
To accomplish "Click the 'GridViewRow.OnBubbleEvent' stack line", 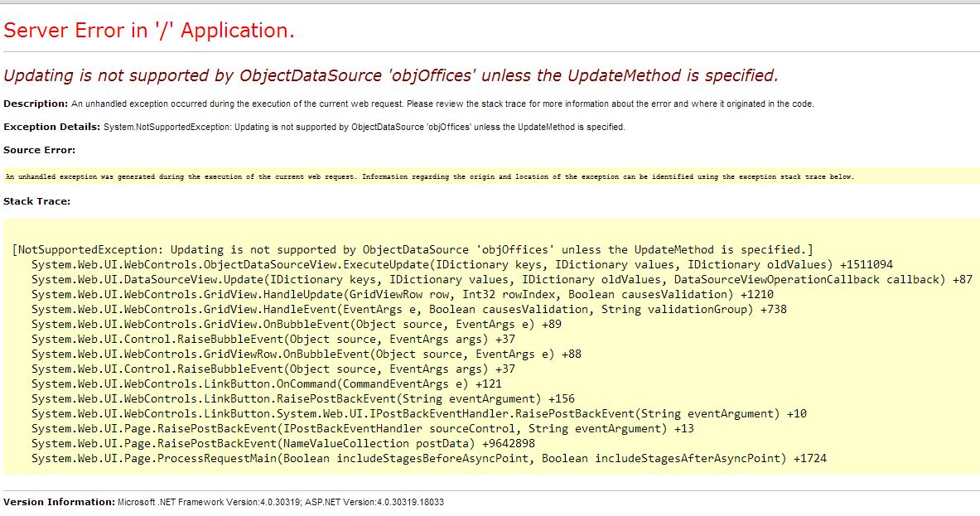I will tap(307, 354).
